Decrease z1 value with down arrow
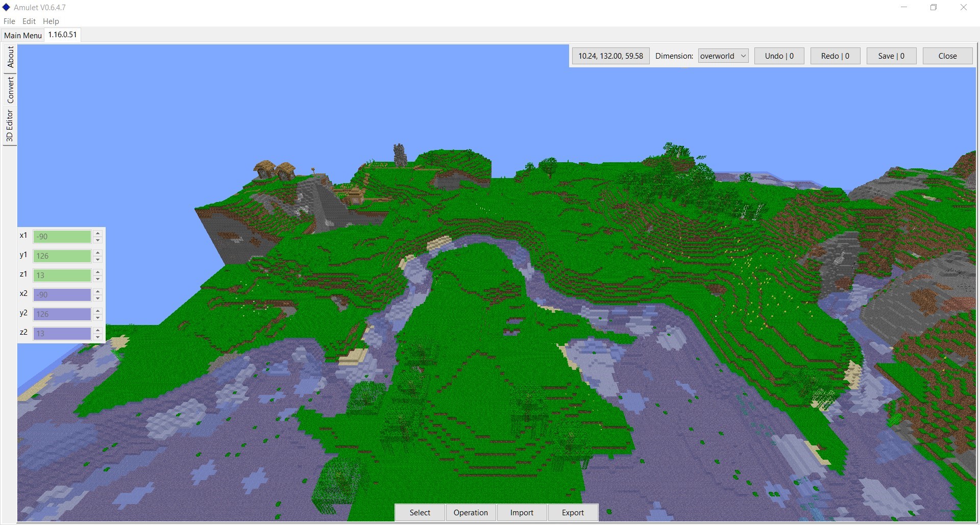 point(97,279)
